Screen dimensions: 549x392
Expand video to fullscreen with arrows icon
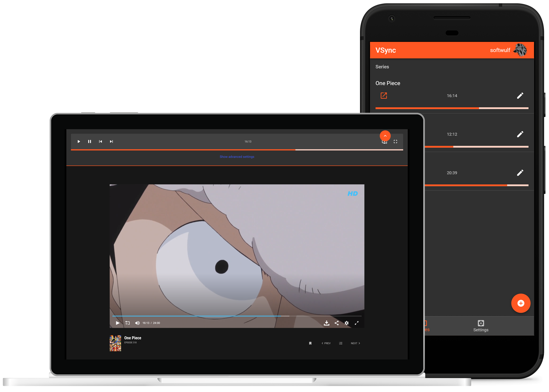point(357,323)
